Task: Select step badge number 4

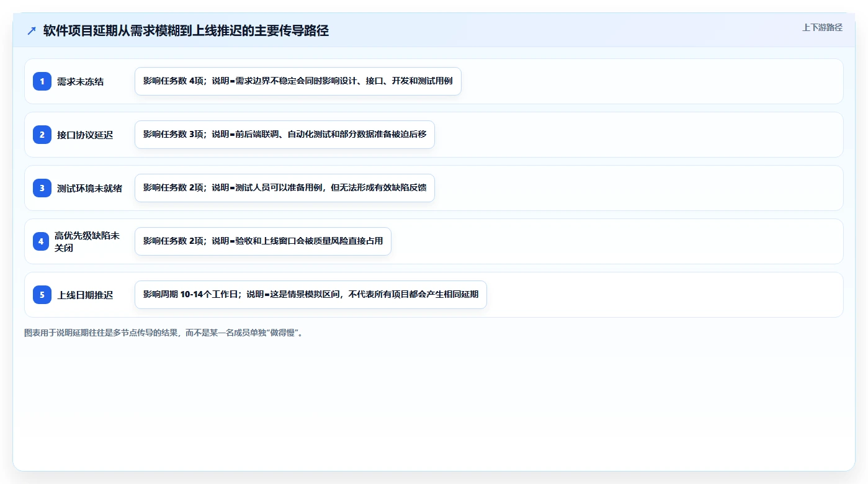Action: tap(41, 241)
